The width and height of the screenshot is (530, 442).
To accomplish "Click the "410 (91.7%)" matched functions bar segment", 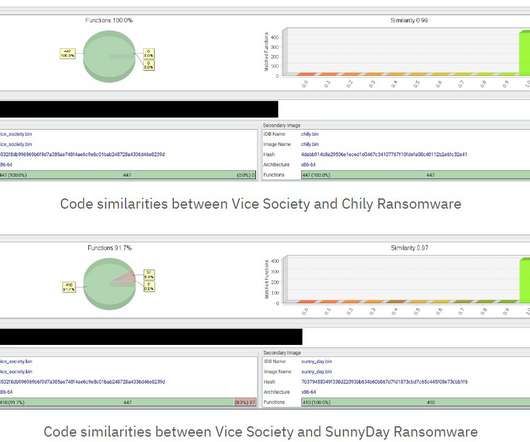I will tap(117, 402).
